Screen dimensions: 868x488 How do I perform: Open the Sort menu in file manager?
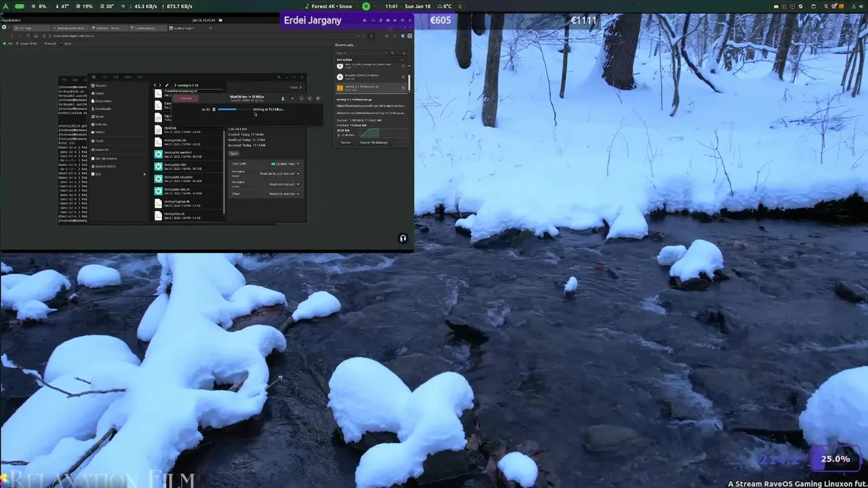coord(140,77)
